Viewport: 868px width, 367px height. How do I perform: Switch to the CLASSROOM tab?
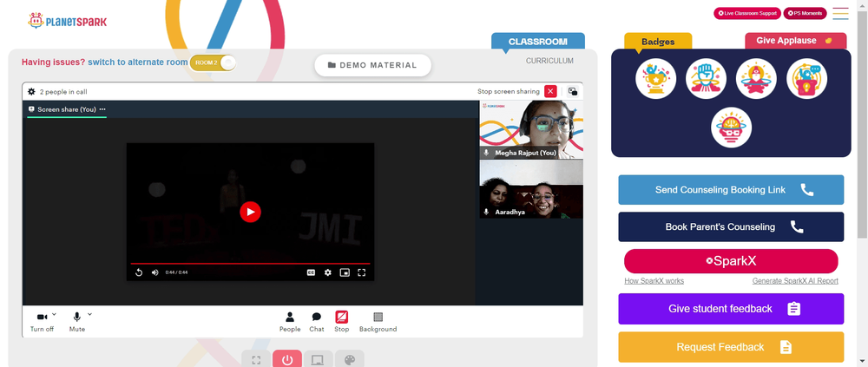(538, 42)
